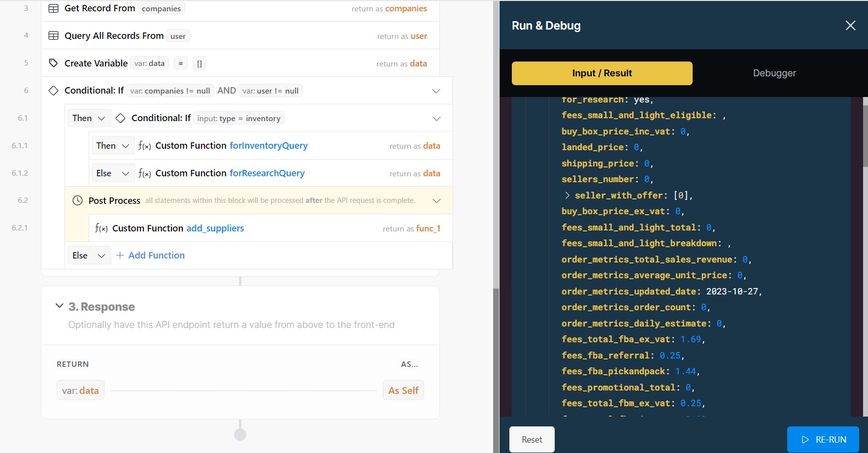Collapse the input type inventory conditional chevron
The image size is (868, 453).
(436, 118)
